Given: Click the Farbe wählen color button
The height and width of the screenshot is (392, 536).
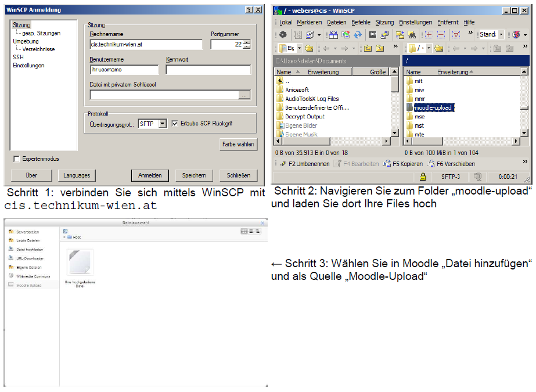Looking at the screenshot, I should click(239, 144).
